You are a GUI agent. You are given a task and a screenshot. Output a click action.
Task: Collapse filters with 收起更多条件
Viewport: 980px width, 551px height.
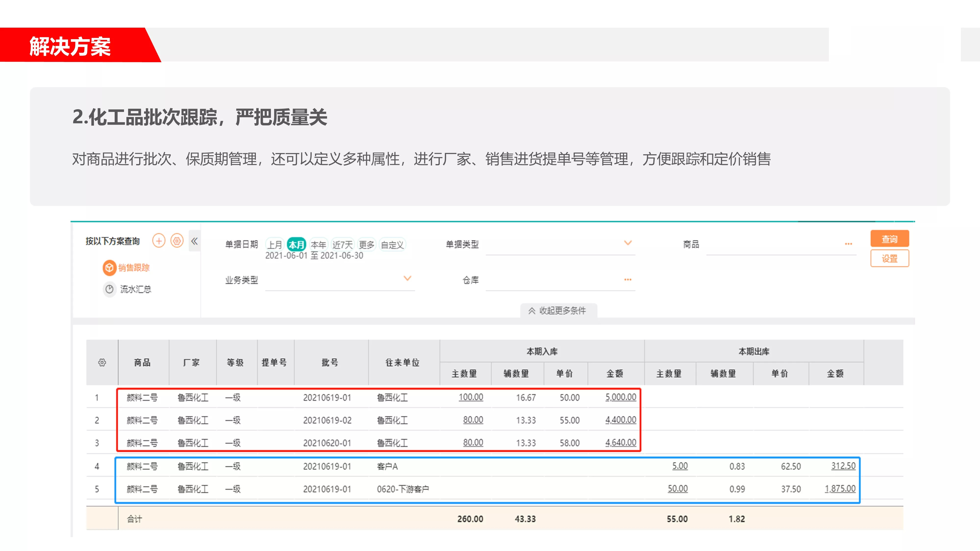click(x=558, y=310)
